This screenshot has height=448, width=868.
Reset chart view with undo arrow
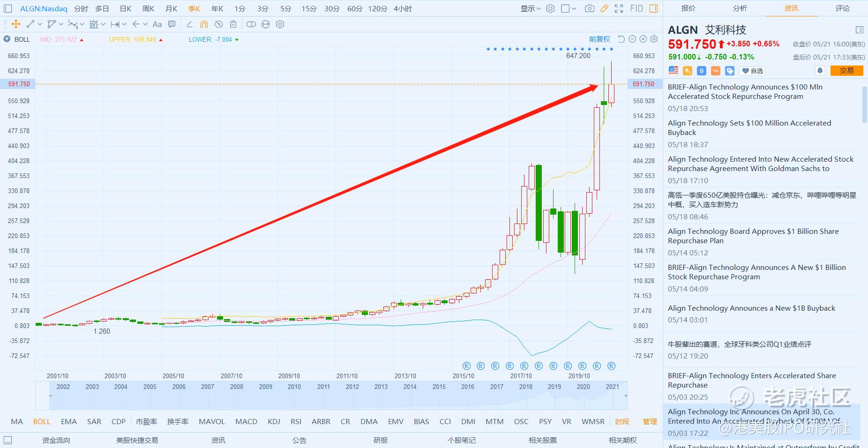(621, 39)
